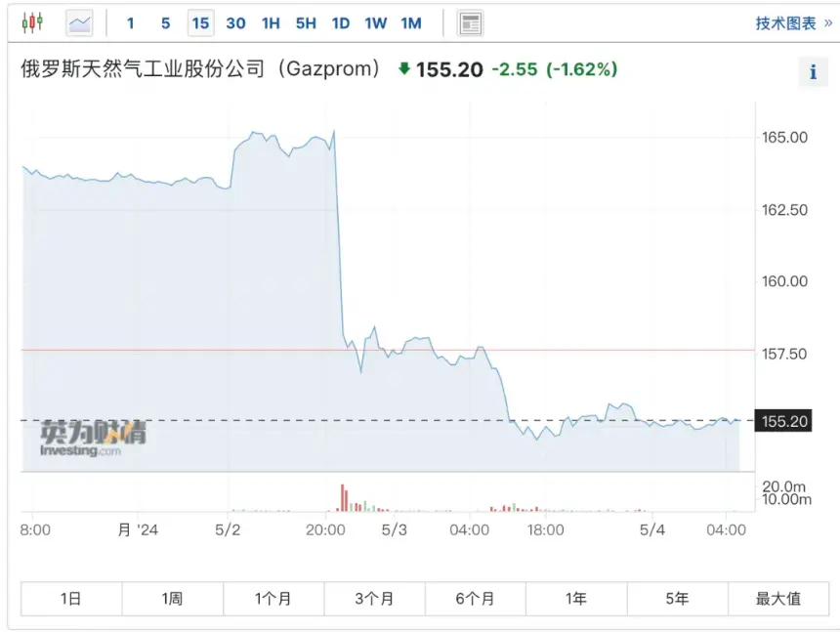Screen dimensions: 840x632
Task: Set chart interval to 1 minute
Action: click(x=131, y=22)
